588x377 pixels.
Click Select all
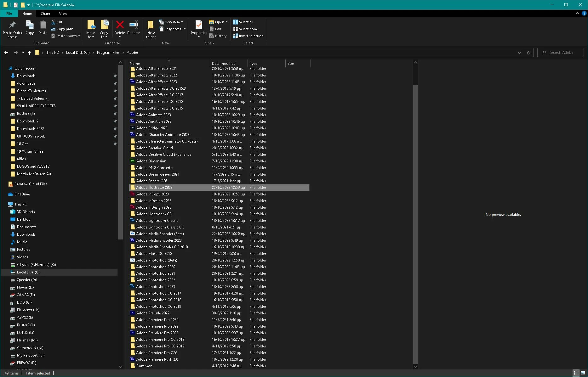point(243,22)
